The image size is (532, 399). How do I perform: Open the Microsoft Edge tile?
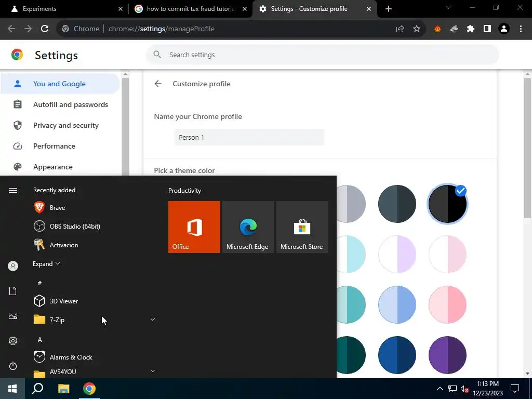pyautogui.click(x=248, y=227)
